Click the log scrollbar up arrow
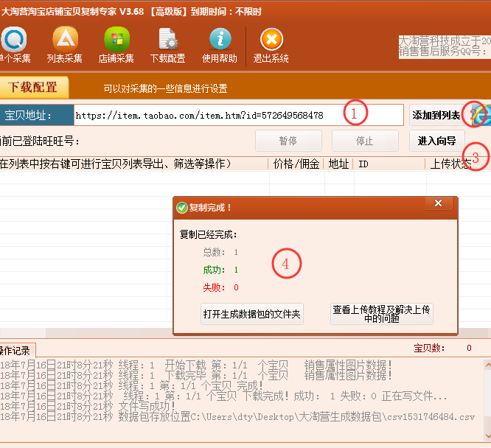The width and height of the screenshot is (491, 448). [x=487, y=365]
